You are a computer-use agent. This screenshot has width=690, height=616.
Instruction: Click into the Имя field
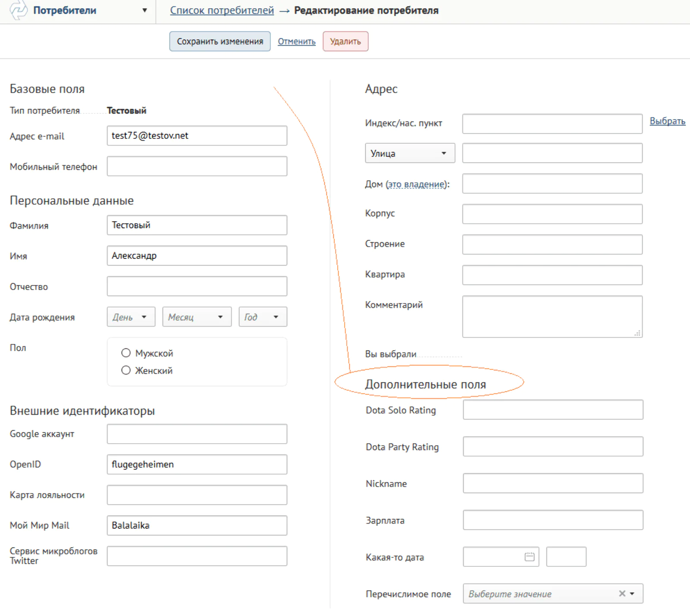[197, 256]
